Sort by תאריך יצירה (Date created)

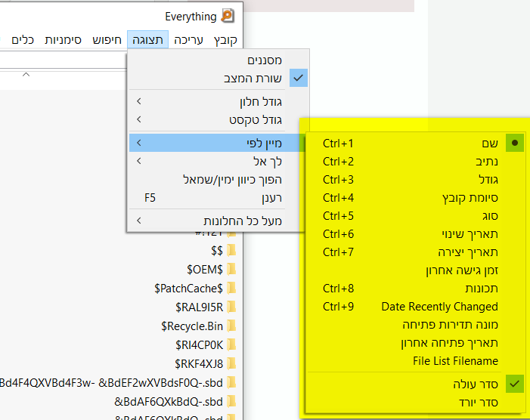(415, 252)
